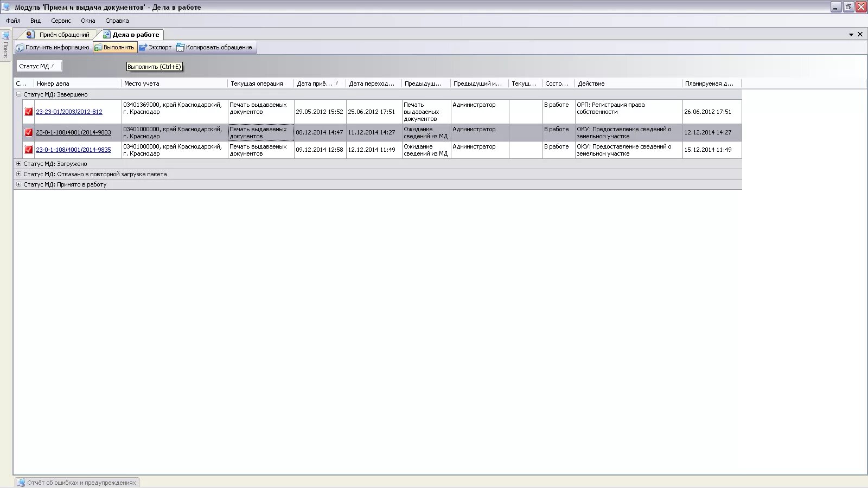Select cell 29.05.2012 15:52

(320, 112)
